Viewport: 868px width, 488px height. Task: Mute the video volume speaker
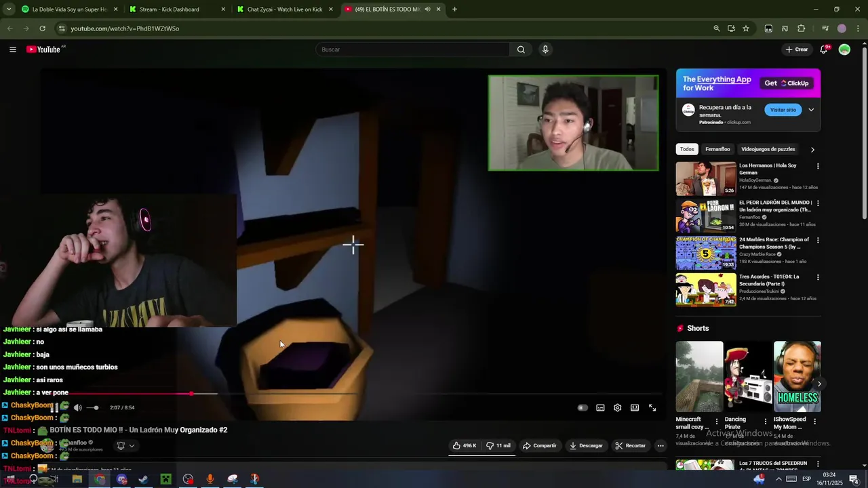tap(77, 407)
